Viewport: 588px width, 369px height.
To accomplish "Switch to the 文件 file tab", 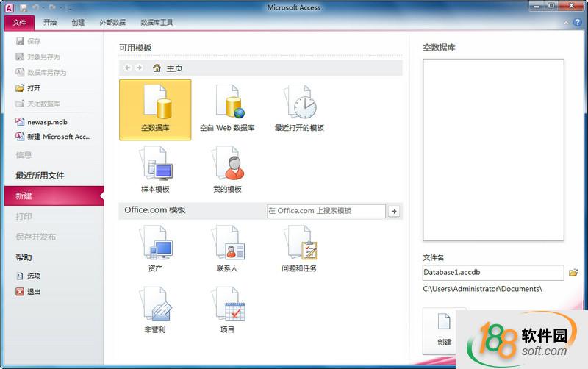I will pos(20,23).
